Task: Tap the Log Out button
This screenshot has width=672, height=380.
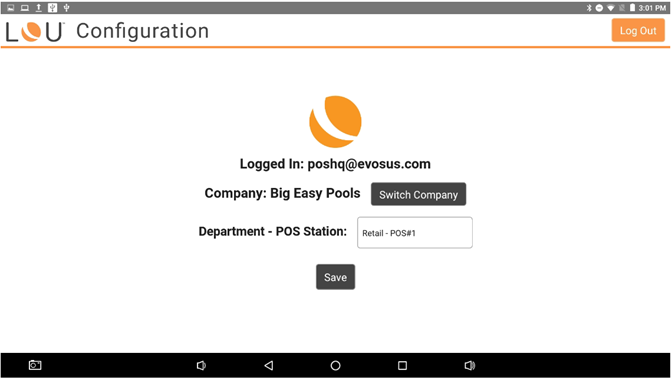Action: click(638, 30)
